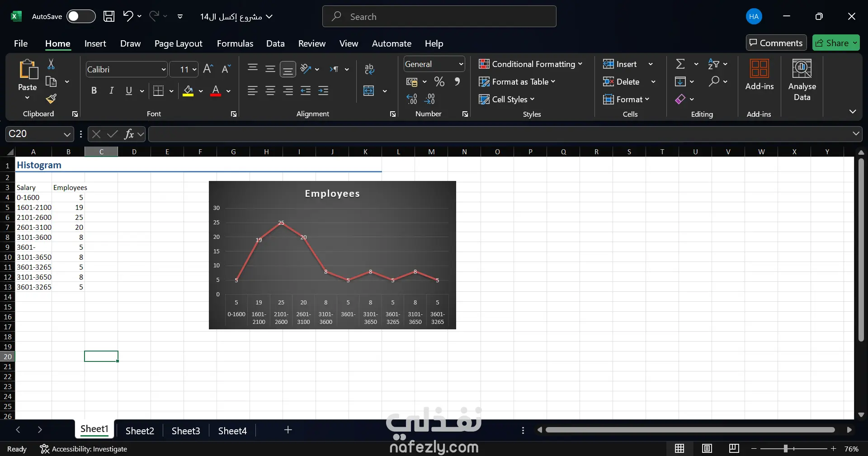Click the Copy icon in Clipboard group

coord(51,82)
